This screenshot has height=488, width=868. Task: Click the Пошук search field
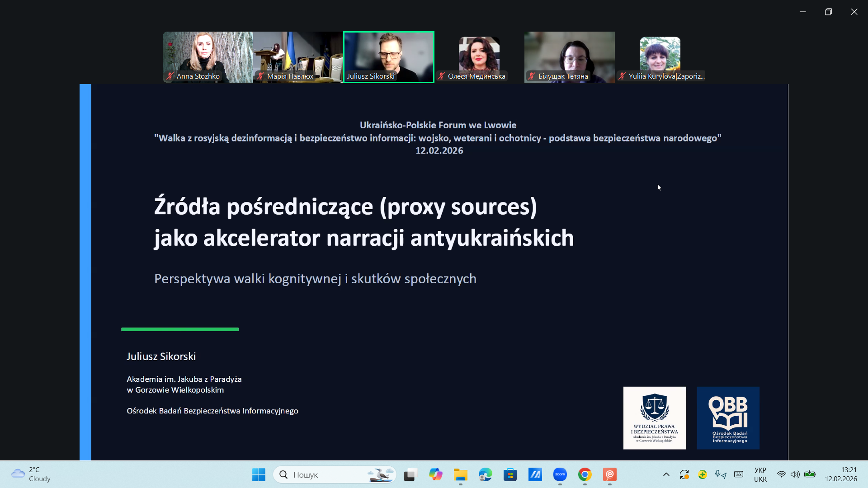(x=325, y=474)
